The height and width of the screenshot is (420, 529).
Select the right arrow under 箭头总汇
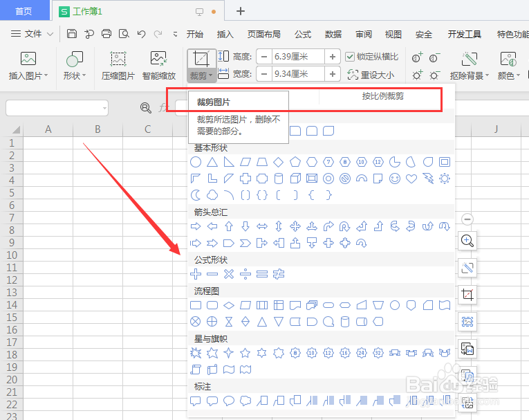pyautogui.click(x=196, y=226)
